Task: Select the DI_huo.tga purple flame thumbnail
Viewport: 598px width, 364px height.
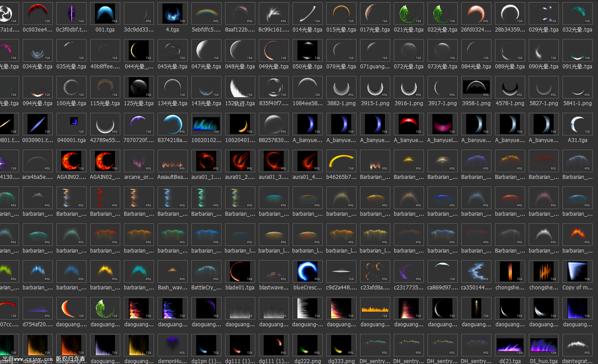Action: [544, 345]
